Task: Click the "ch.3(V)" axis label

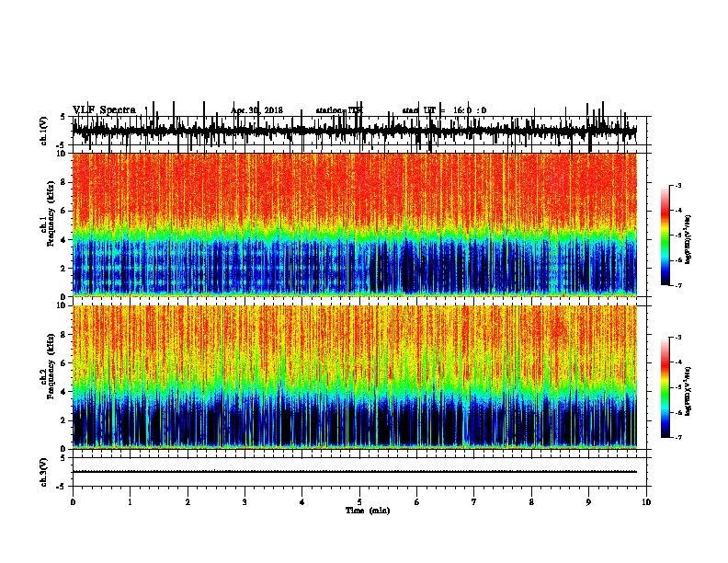Action: (x=43, y=472)
